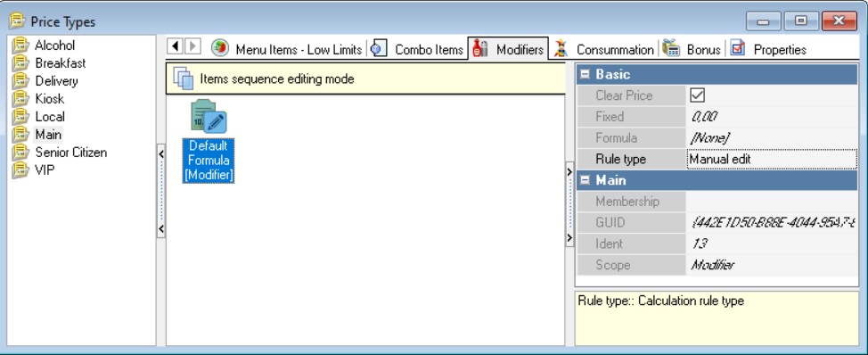Collapse the Main property group
The width and height of the screenshot is (868, 355).
pyautogui.click(x=585, y=180)
